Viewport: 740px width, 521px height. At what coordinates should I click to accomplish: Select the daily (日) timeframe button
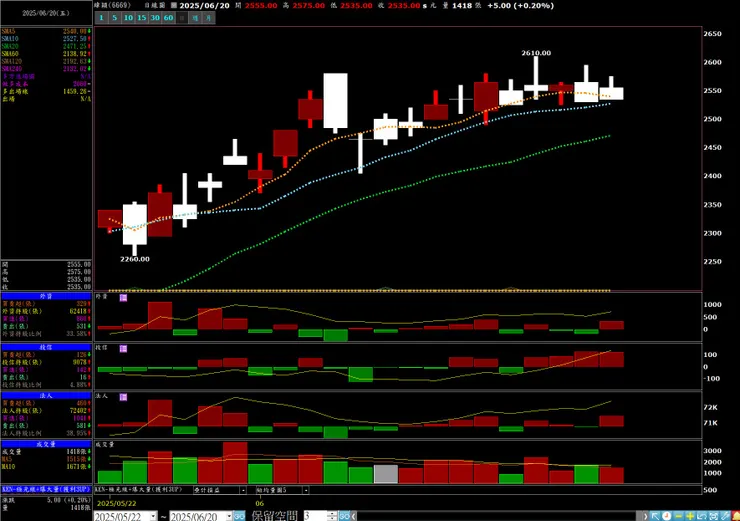pos(182,18)
